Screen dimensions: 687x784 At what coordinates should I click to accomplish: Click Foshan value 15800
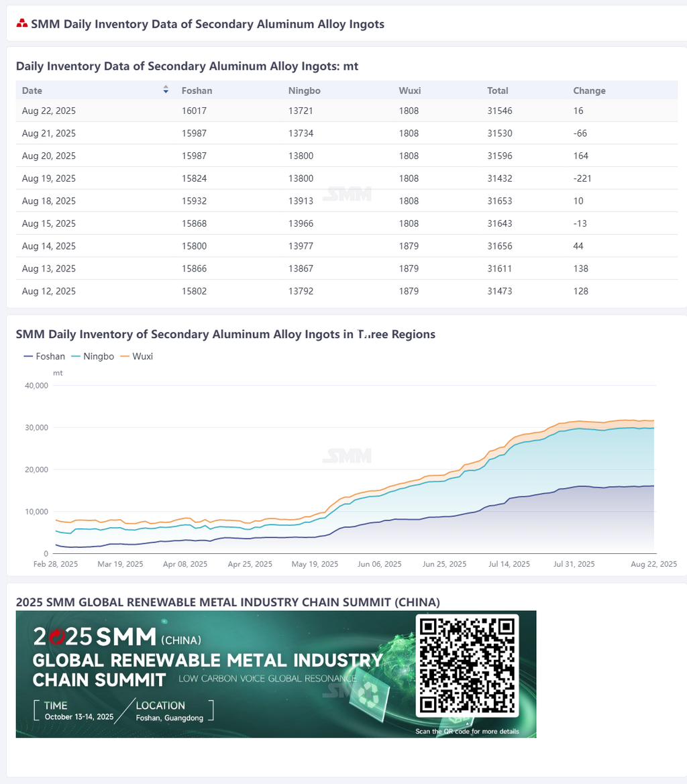point(194,246)
